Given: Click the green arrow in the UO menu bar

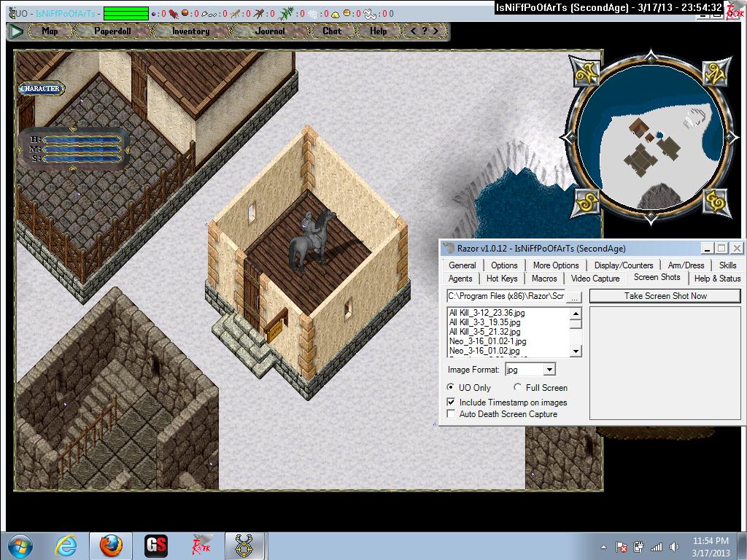Looking at the screenshot, I should (x=16, y=31).
